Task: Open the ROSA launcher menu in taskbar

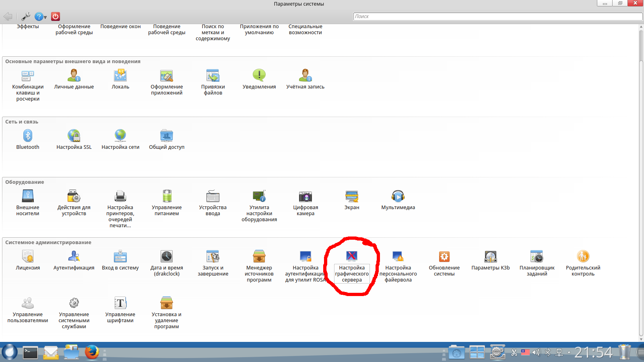Action: coord(9,352)
